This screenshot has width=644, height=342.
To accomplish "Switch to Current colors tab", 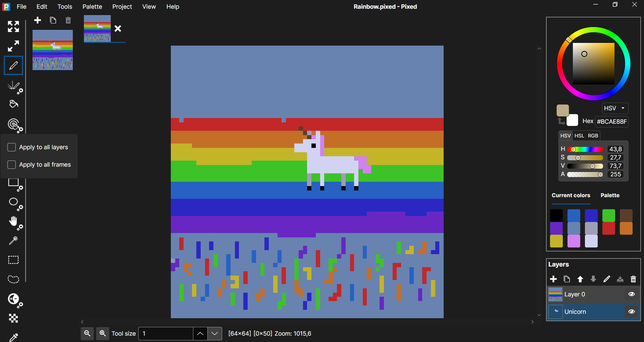I will (571, 195).
